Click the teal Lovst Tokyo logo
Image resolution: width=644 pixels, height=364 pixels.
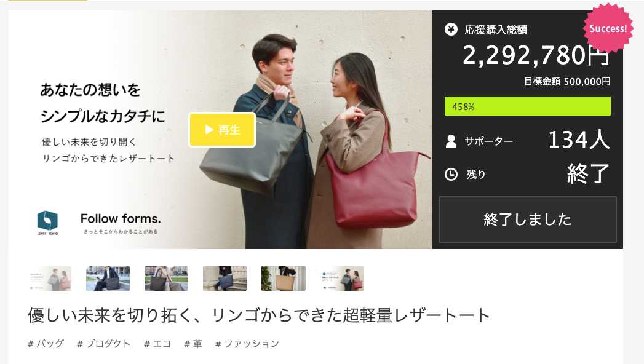(47, 223)
